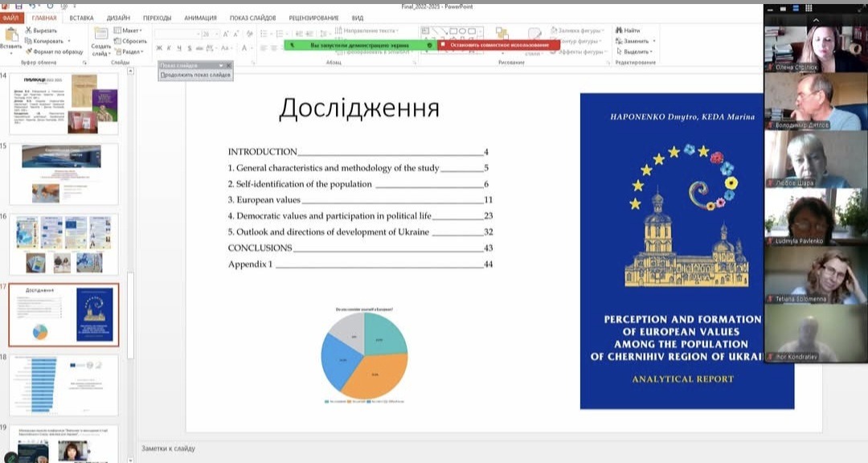Click Продолжить показ слайдов button
This screenshot has width=868, height=463.
(x=195, y=75)
